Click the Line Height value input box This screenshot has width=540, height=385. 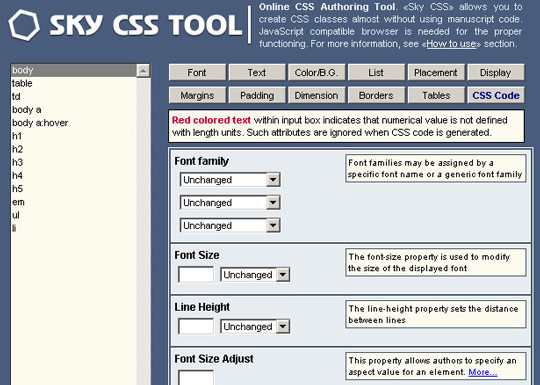196,326
